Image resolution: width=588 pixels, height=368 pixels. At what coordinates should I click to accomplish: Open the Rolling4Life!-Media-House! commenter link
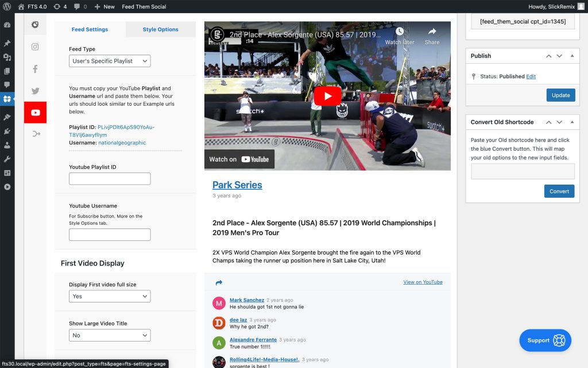pos(264,359)
